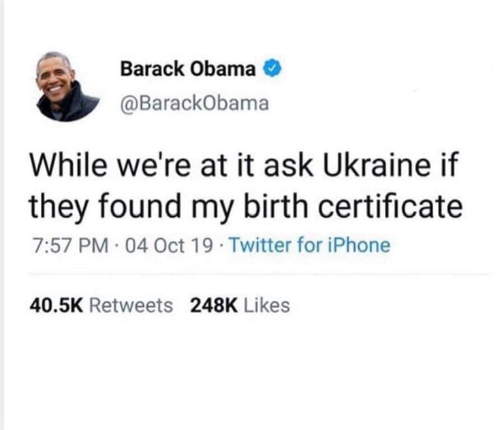
Task: Select the 04 Oct 19 date
Action: coord(169,246)
